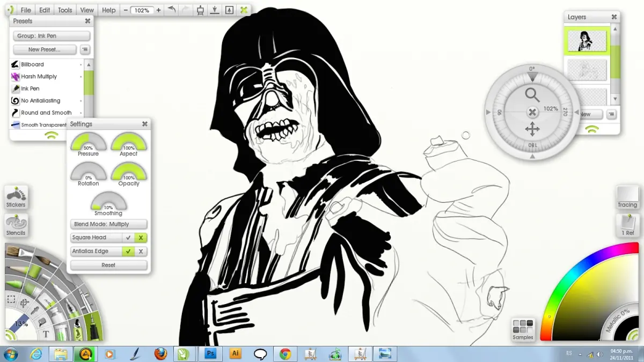Viewport: 644px width, 362px height.
Task: Open the Help menu
Action: point(108,10)
